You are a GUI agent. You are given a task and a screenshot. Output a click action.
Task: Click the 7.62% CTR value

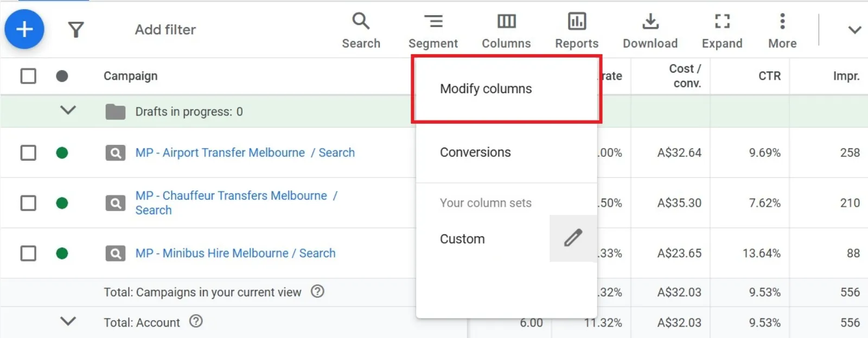click(x=765, y=203)
